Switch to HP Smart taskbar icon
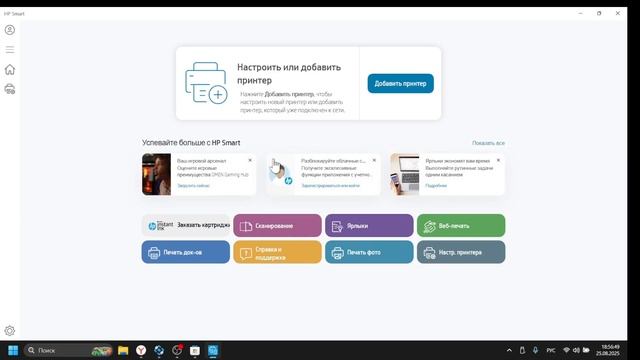This screenshot has height=360, width=640. (x=213, y=350)
